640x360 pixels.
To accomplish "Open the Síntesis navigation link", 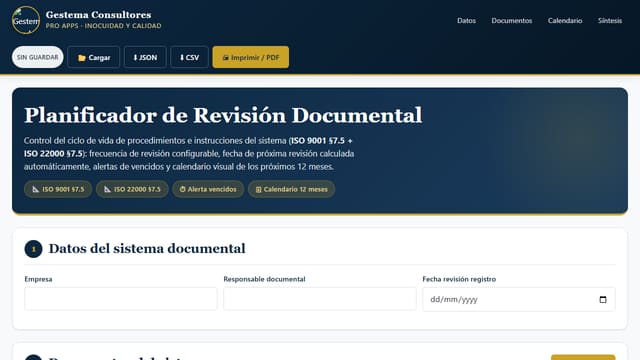I will 610,20.
